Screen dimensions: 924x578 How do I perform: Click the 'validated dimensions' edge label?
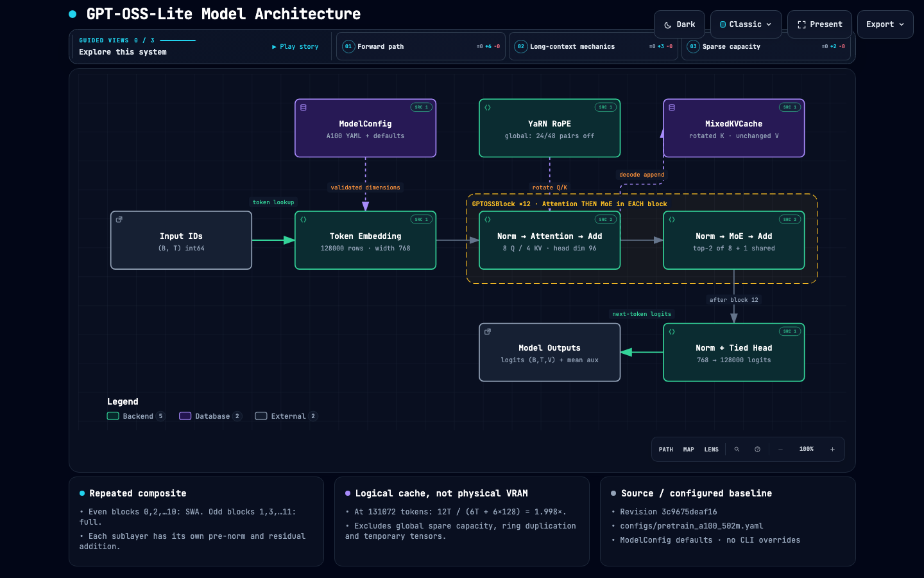[x=366, y=188]
